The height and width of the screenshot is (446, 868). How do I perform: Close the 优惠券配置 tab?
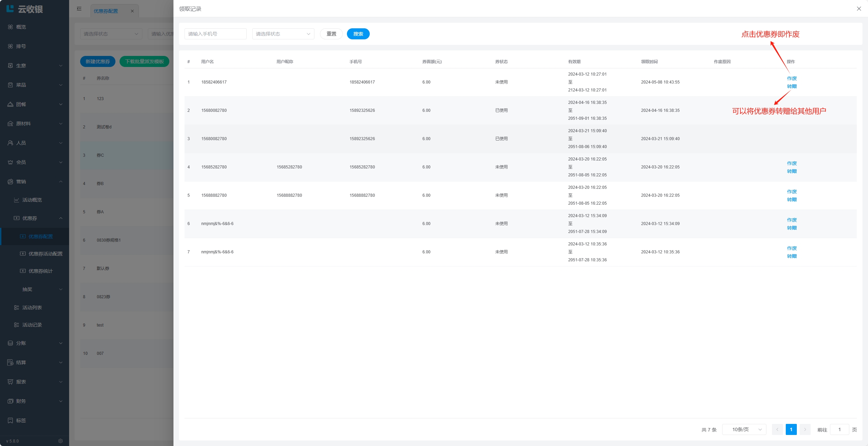(x=132, y=11)
